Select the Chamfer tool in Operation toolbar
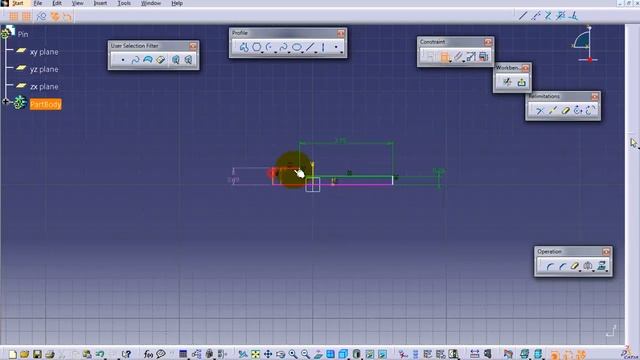640x360 pixels. point(562,267)
